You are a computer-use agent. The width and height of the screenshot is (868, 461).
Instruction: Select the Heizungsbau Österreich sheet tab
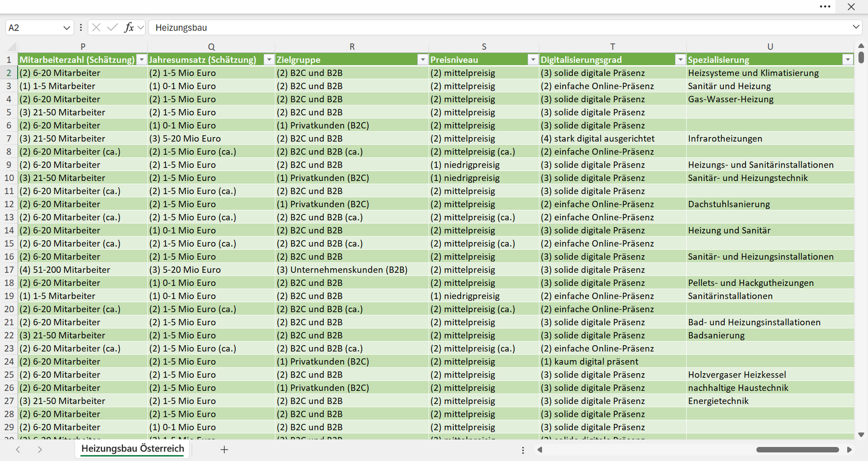point(133,448)
